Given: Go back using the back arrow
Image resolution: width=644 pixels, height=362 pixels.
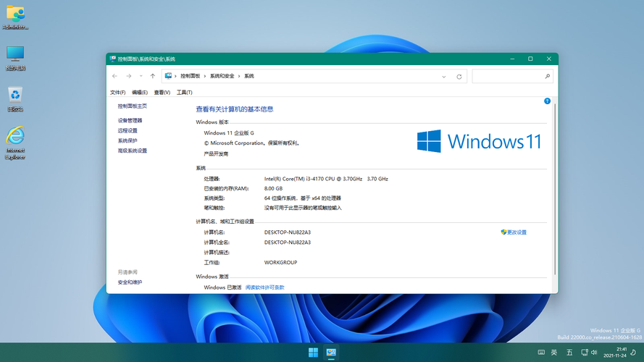Looking at the screenshot, I should coord(115,76).
